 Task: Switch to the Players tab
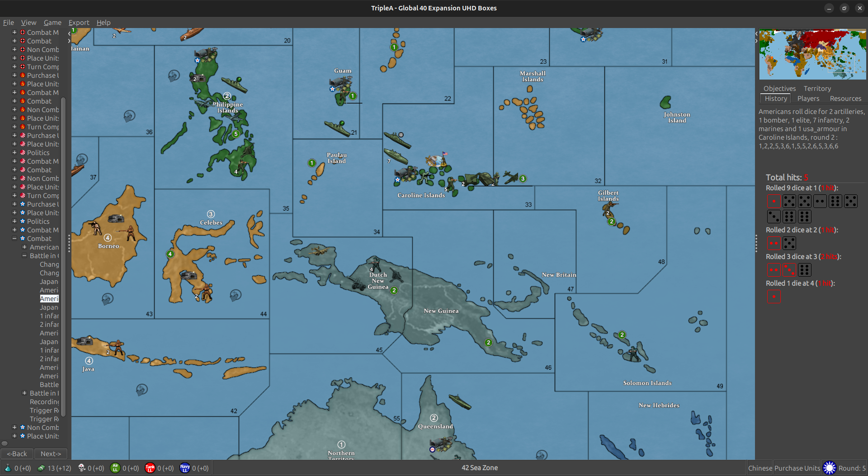pos(808,99)
